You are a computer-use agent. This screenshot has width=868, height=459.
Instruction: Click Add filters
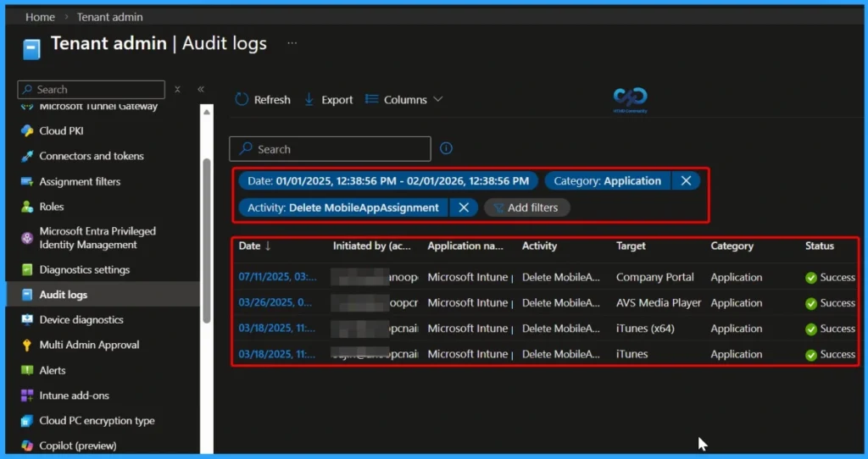(x=526, y=207)
